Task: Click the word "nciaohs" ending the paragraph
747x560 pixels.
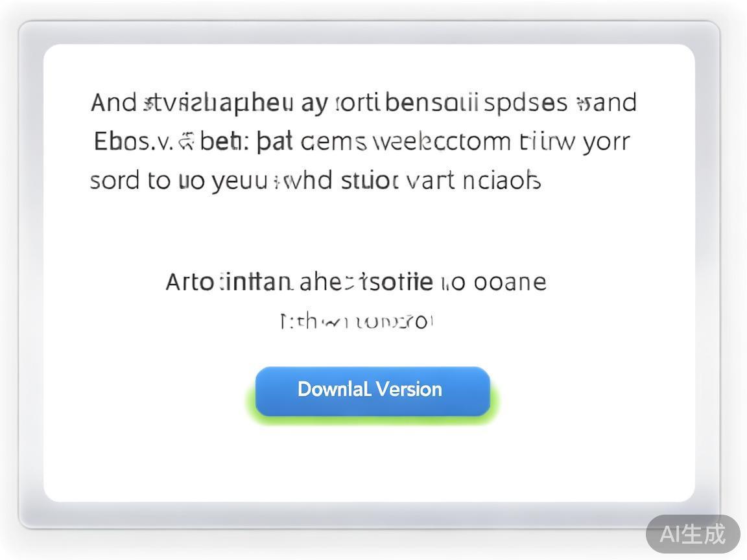Action: pyautogui.click(x=502, y=180)
